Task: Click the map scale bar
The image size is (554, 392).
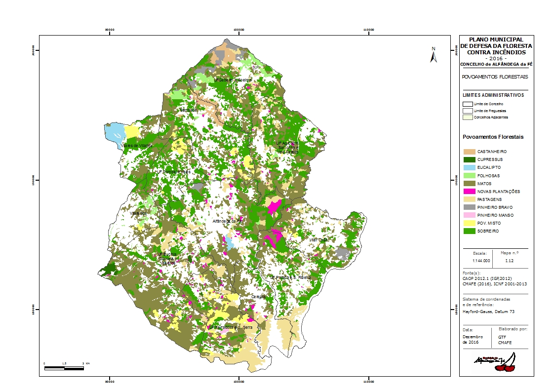Action: point(64,368)
